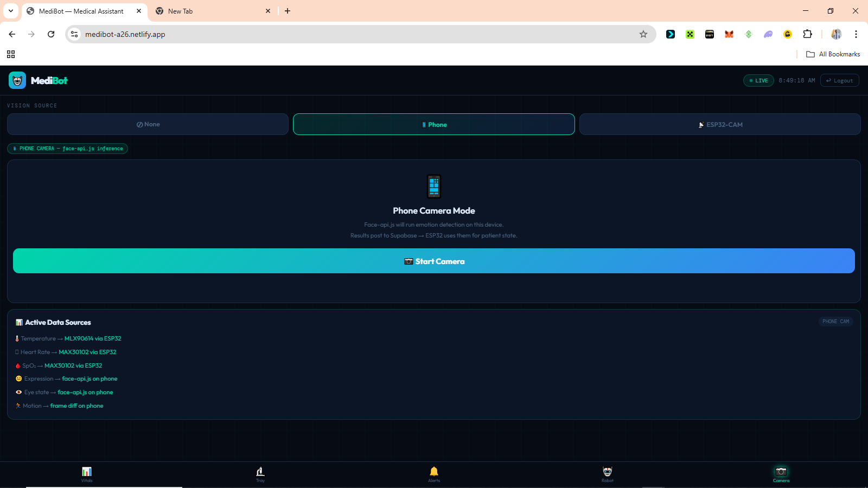Open the Tray tab in bottom navigation
This screenshot has height=488, width=868.
[260, 474]
